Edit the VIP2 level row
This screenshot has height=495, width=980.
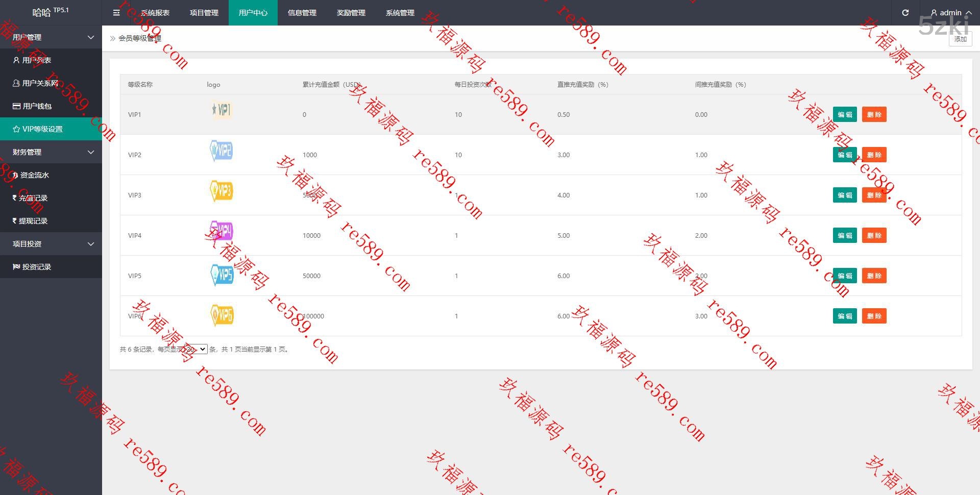(845, 155)
